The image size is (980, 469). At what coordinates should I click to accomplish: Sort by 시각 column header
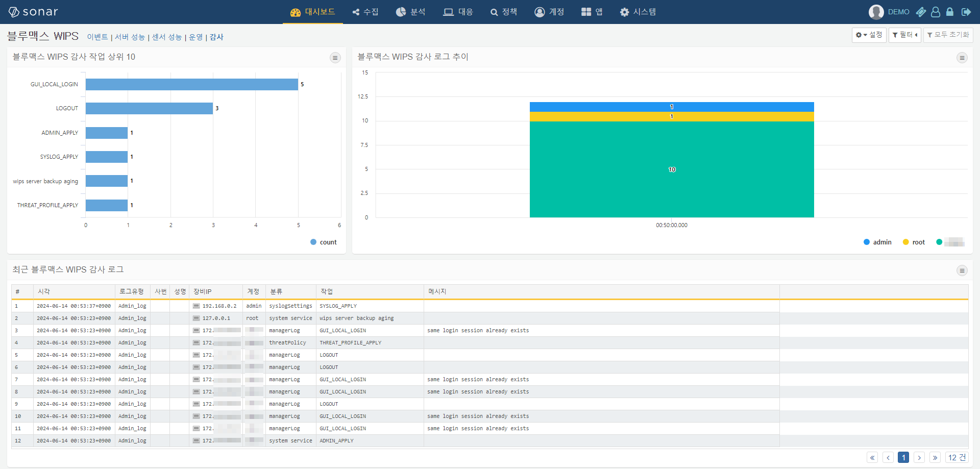click(74, 291)
